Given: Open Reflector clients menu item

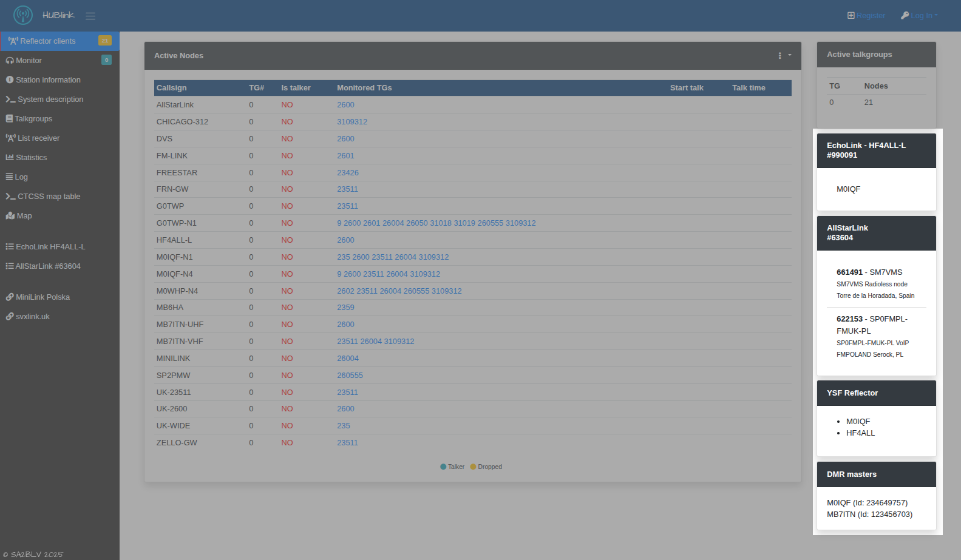Looking at the screenshot, I should [47, 41].
